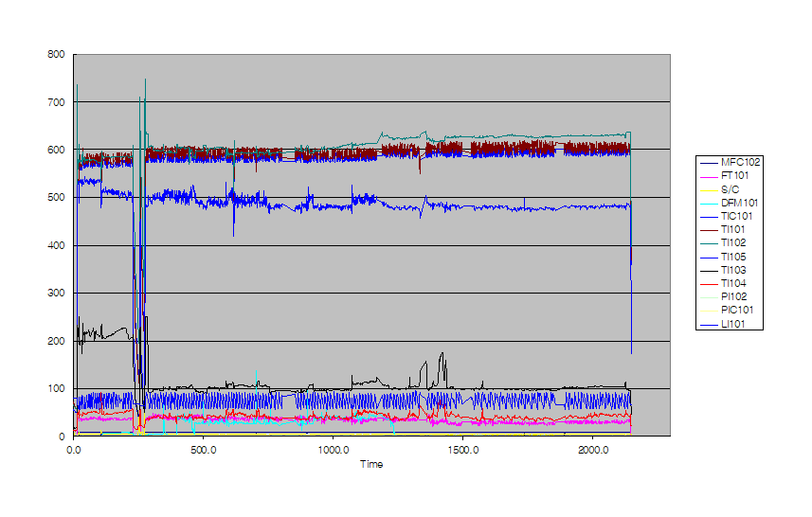Select the TI103 legend entry

tap(723, 270)
